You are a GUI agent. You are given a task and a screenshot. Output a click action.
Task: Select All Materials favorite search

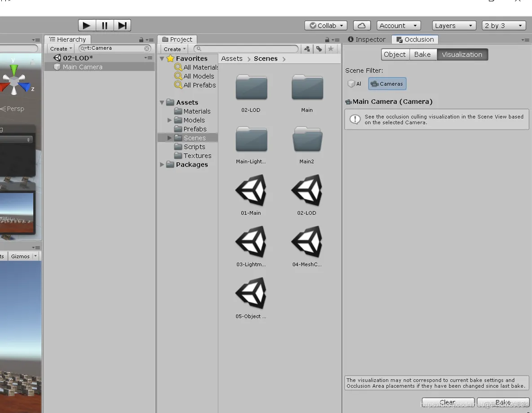[x=196, y=67]
